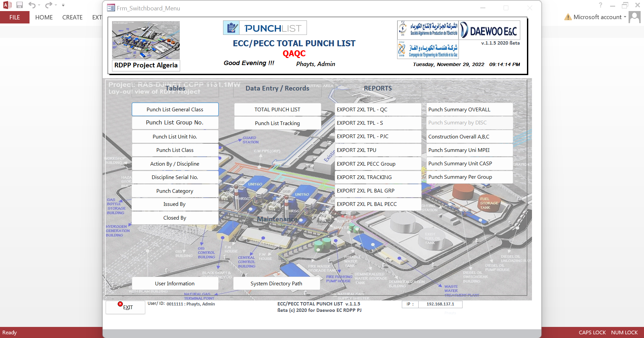Run EXPORT 2XL TPL - PJC
The height and width of the screenshot is (338, 644).
point(378,136)
